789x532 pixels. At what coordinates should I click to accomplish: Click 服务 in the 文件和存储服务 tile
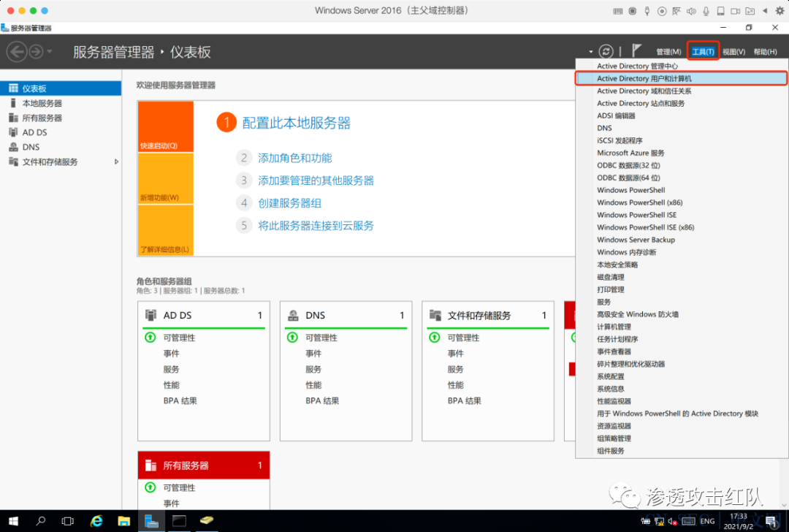(455, 370)
